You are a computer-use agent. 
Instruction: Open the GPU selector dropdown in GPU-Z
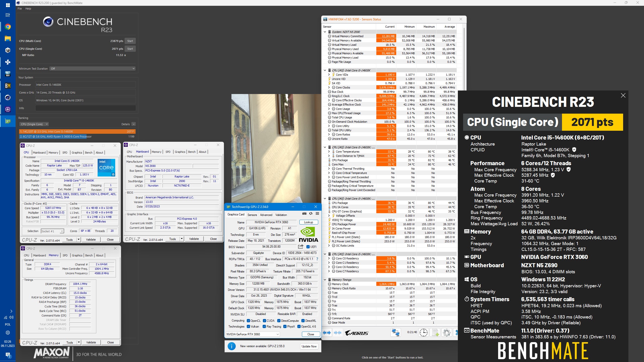click(x=253, y=334)
